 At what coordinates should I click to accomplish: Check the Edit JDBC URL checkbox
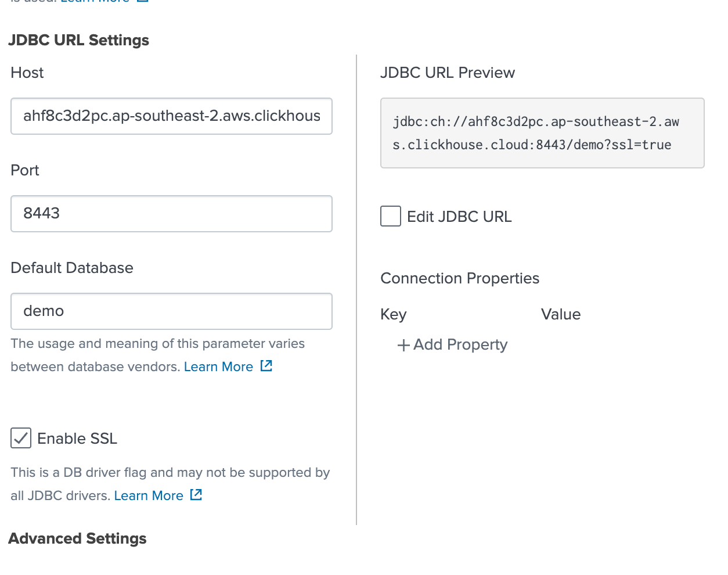pos(390,215)
